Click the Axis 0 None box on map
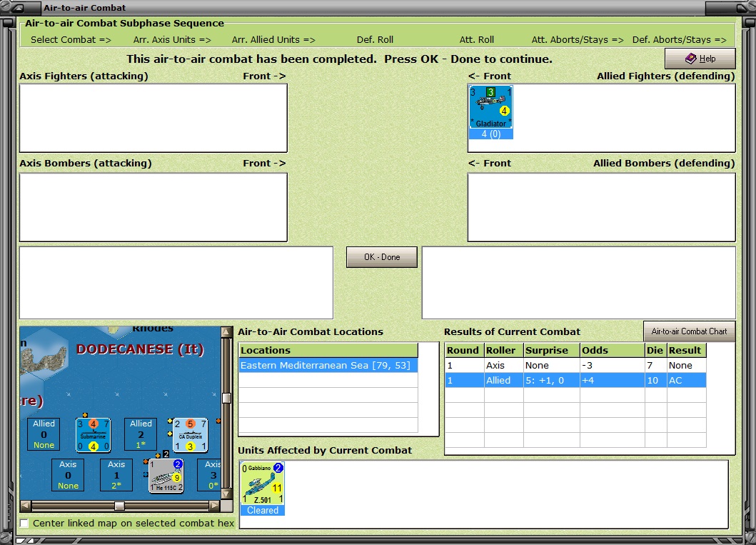 pos(68,475)
